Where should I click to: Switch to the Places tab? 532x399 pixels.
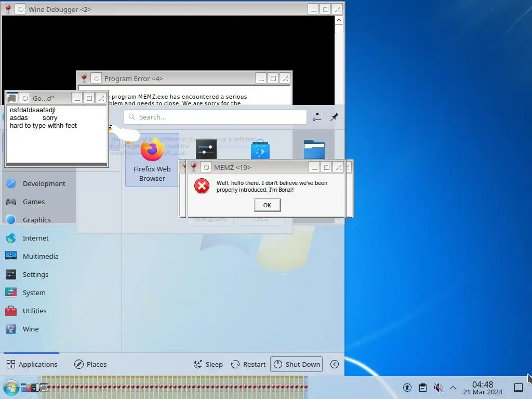coord(90,364)
